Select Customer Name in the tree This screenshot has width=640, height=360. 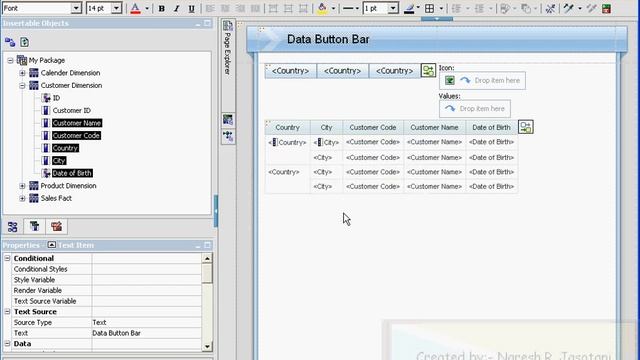coord(77,123)
